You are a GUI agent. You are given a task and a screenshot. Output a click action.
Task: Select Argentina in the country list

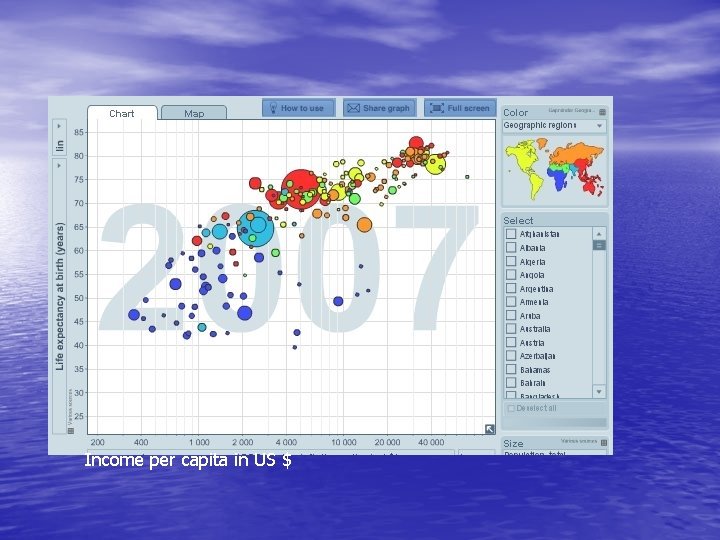coord(511,288)
